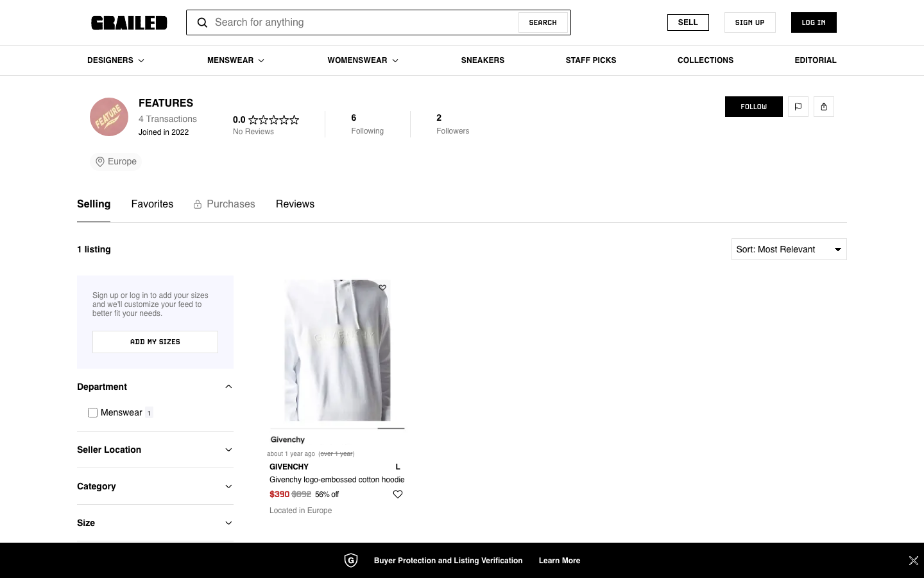Open Givenchy logo-embossed cotton hoodie title
The image size is (924, 578).
click(x=337, y=480)
